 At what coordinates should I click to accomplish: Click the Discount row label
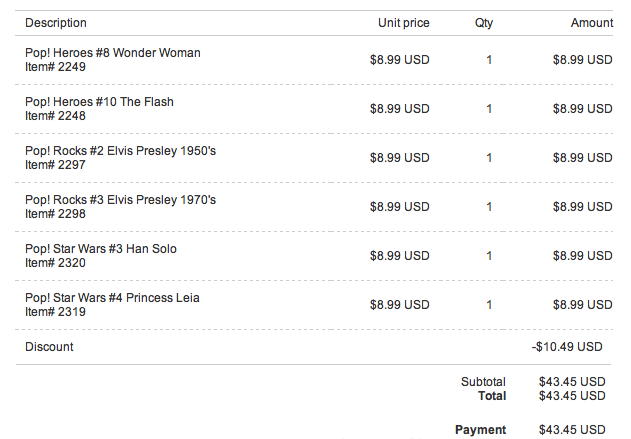pos(49,347)
